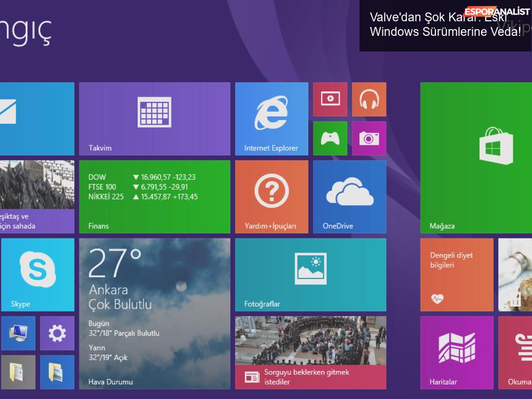Open the Dengeli diyet bilgileri tile
Screen dimensions: 532x399
click(456, 274)
